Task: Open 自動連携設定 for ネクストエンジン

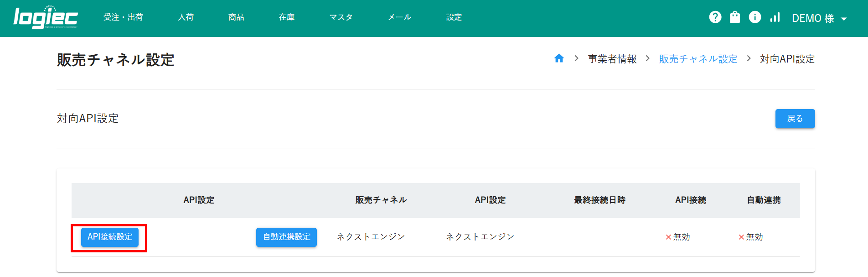Action: (286, 237)
